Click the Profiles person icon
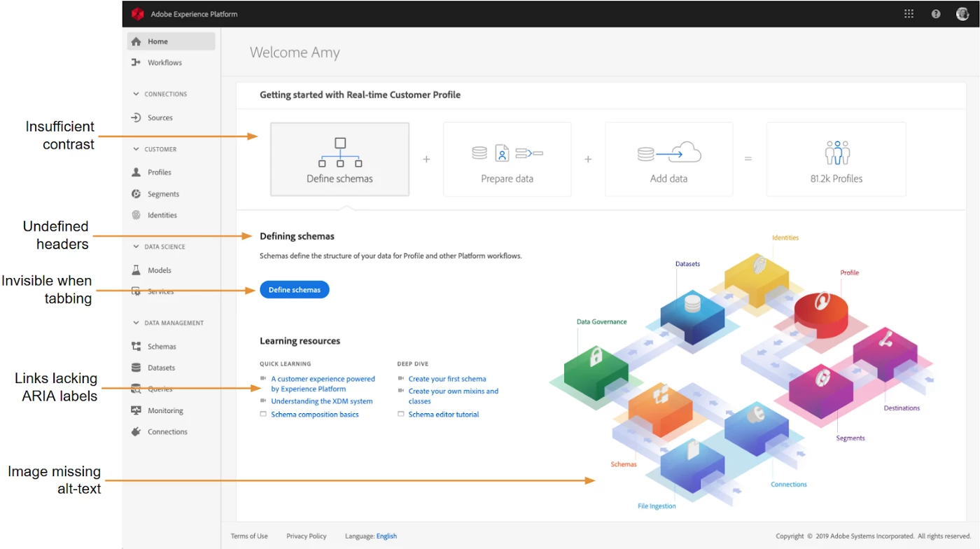This screenshot has width=980, height=549. click(x=136, y=172)
